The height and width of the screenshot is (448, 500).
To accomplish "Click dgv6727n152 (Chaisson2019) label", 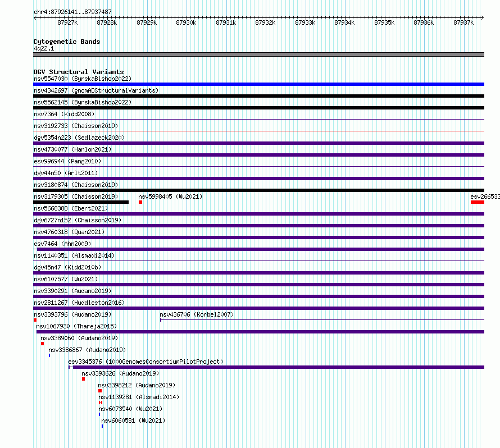I will pos(78,220).
